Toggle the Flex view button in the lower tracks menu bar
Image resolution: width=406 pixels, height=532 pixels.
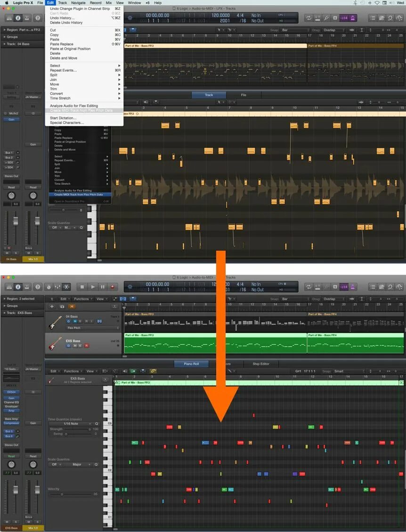click(123, 299)
